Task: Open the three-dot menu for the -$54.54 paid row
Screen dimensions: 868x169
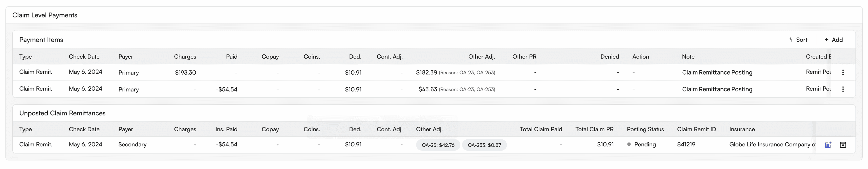Action: 843,89
